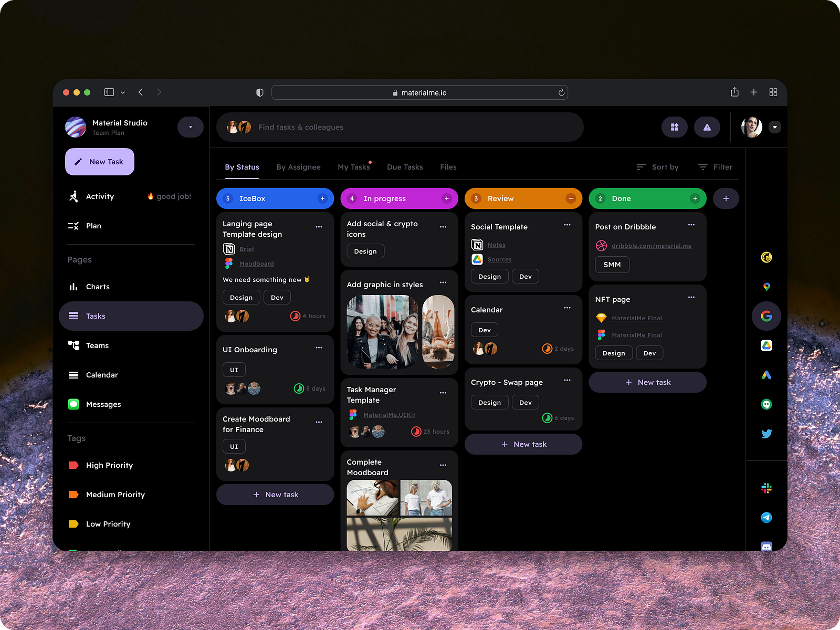The image size is (840, 630).
Task: Open the Notion Notes icon on Social Template
Action: tap(477, 244)
